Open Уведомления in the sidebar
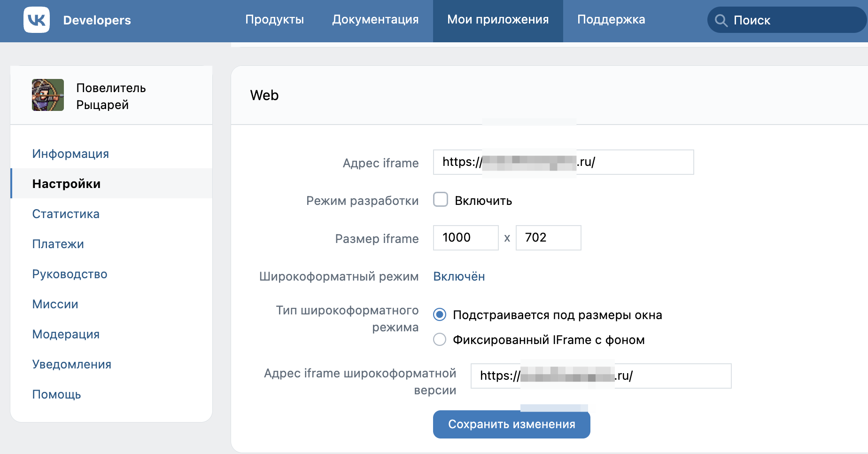Viewport: 868px width, 454px height. pyautogui.click(x=71, y=364)
